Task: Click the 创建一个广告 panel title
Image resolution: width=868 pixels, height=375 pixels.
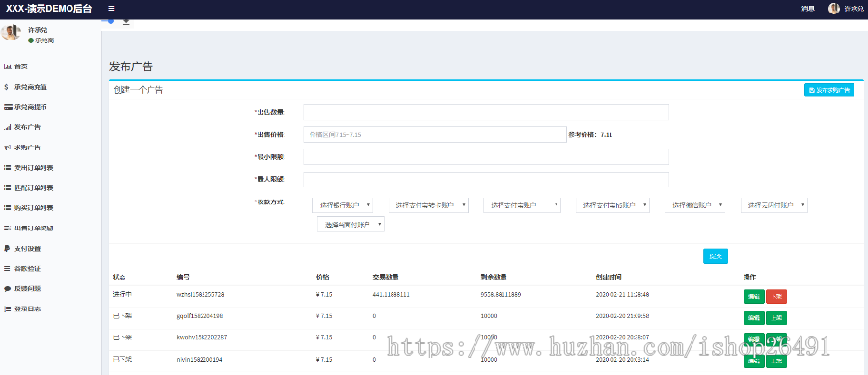Action: pos(138,90)
